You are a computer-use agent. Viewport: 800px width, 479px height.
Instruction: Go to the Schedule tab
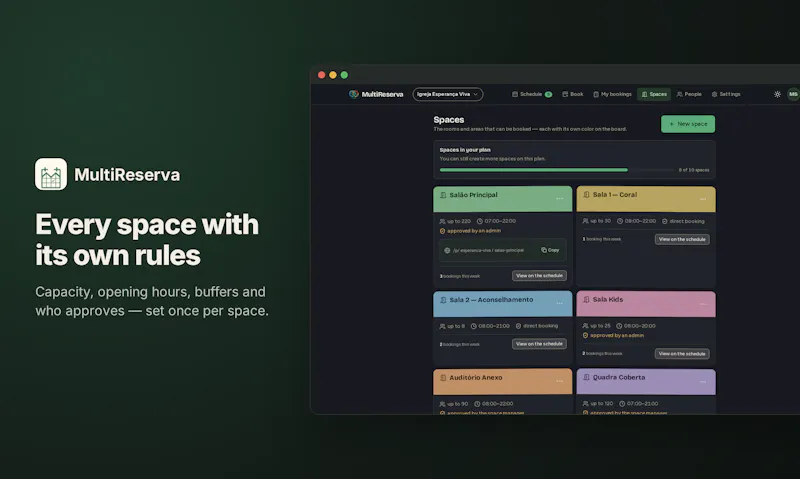point(532,94)
